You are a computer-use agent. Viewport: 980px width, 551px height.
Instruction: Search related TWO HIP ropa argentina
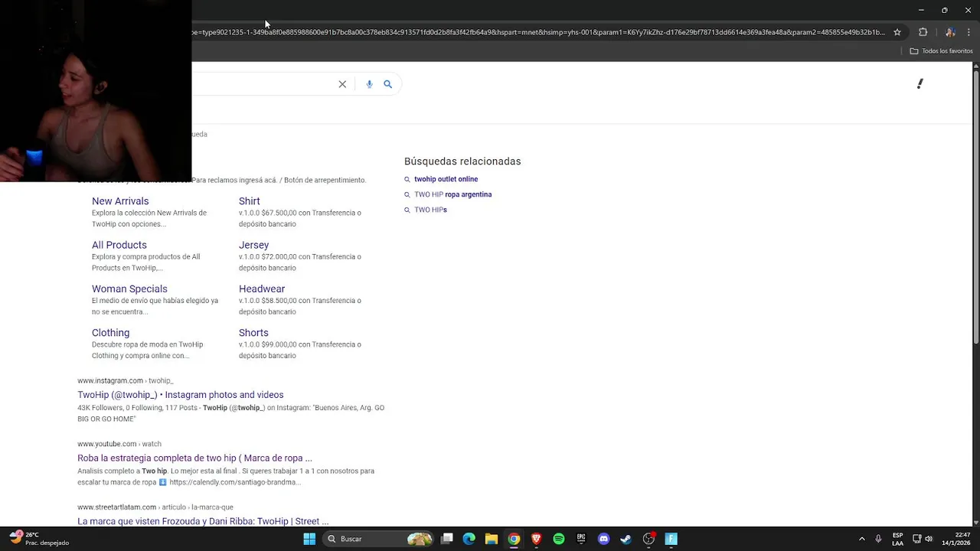(x=452, y=194)
